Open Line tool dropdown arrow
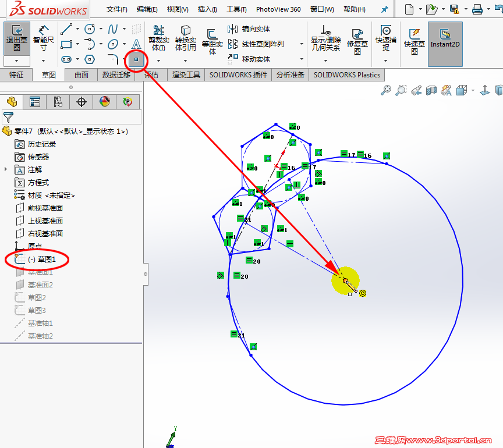Viewport: 503px width, 448px height. [x=77, y=29]
